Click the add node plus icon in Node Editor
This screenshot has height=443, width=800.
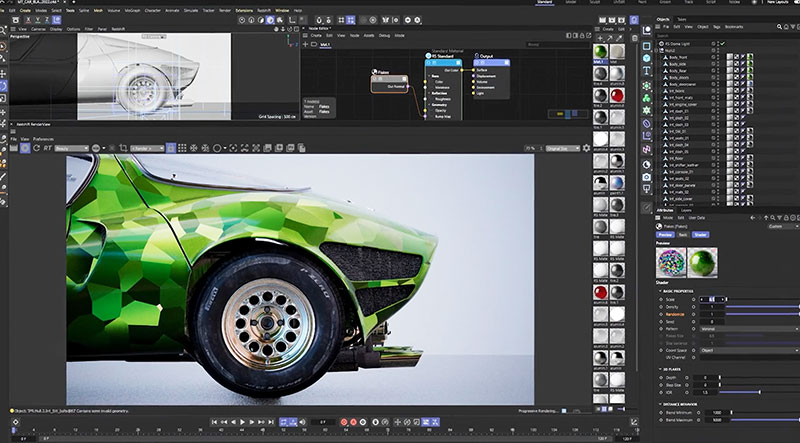[x=305, y=44]
